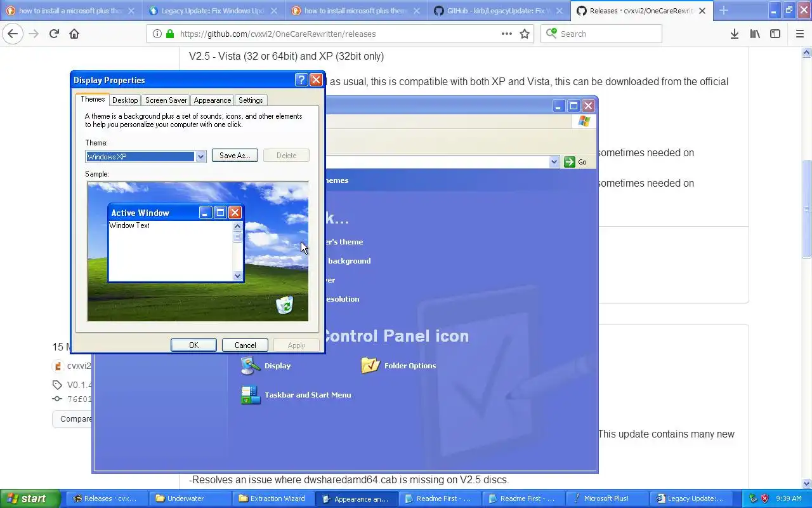Click the browser page vertical scrollbar
This screenshot has height=508, width=812.
click(x=807, y=209)
